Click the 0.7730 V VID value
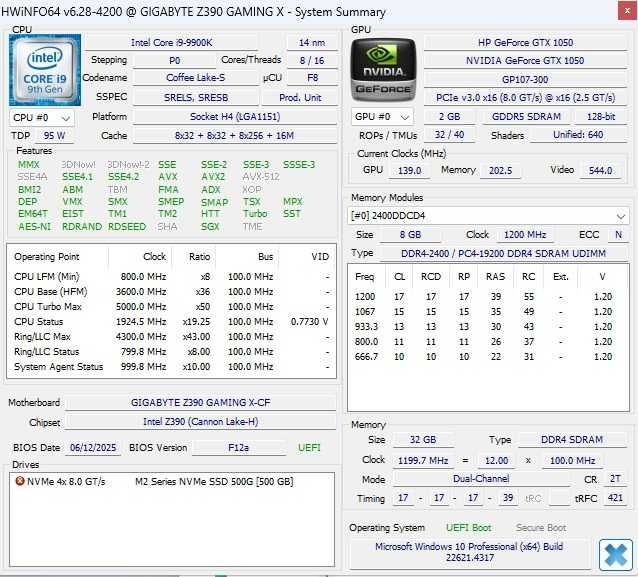 click(309, 321)
